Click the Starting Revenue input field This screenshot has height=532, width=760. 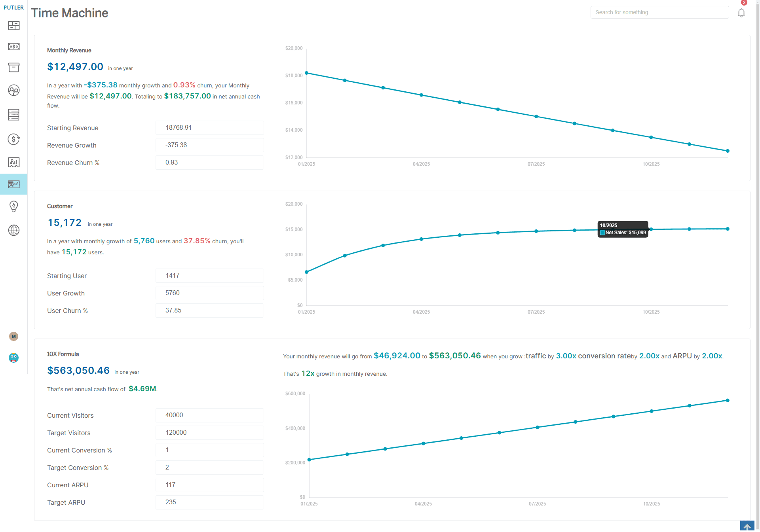[x=209, y=128]
